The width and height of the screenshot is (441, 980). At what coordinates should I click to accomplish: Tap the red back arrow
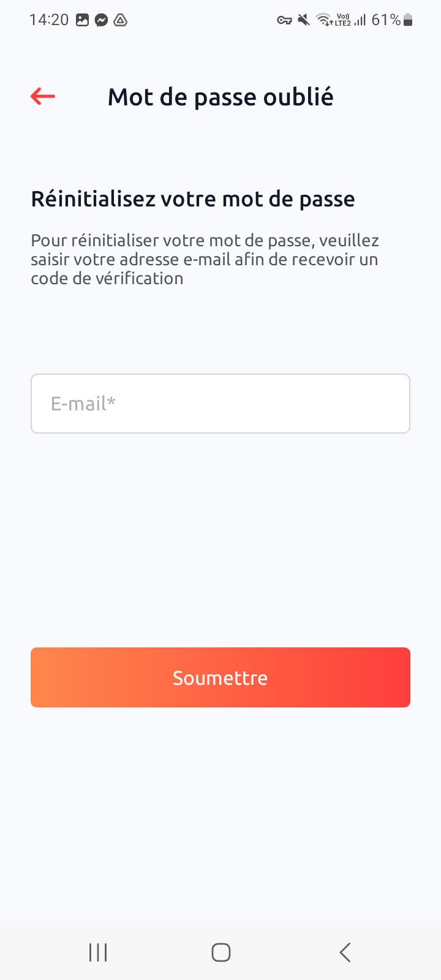(x=43, y=96)
